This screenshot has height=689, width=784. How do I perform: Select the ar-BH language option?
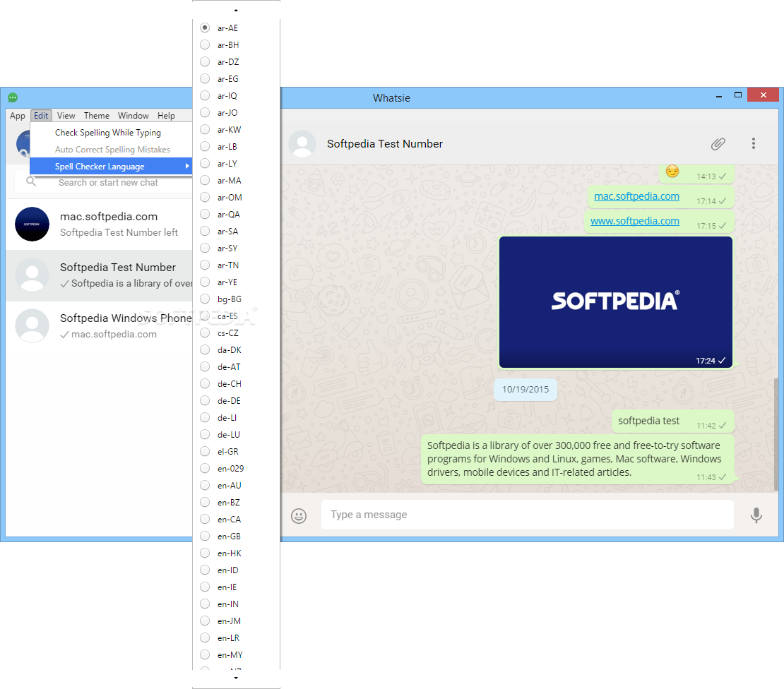click(236, 45)
